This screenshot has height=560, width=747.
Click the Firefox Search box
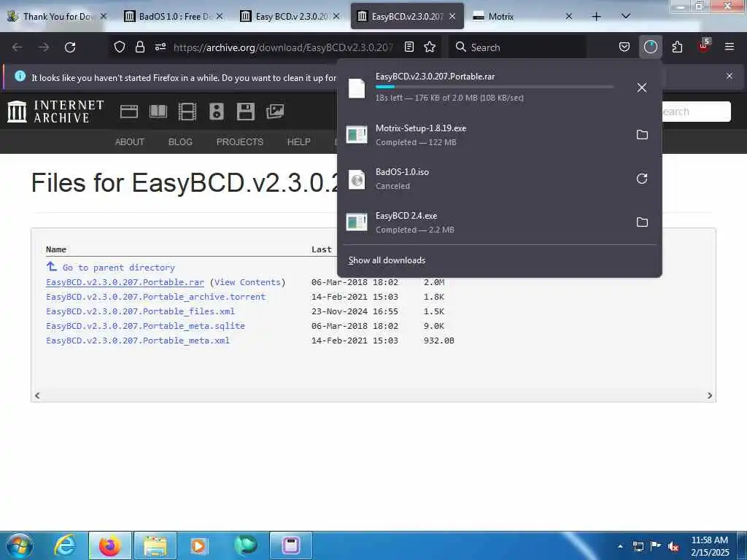point(517,47)
